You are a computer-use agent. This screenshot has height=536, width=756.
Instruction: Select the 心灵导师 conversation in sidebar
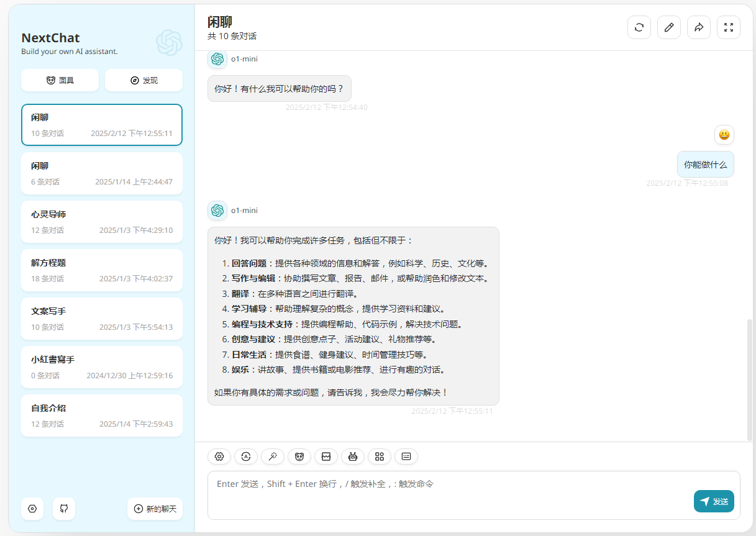tap(101, 222)
